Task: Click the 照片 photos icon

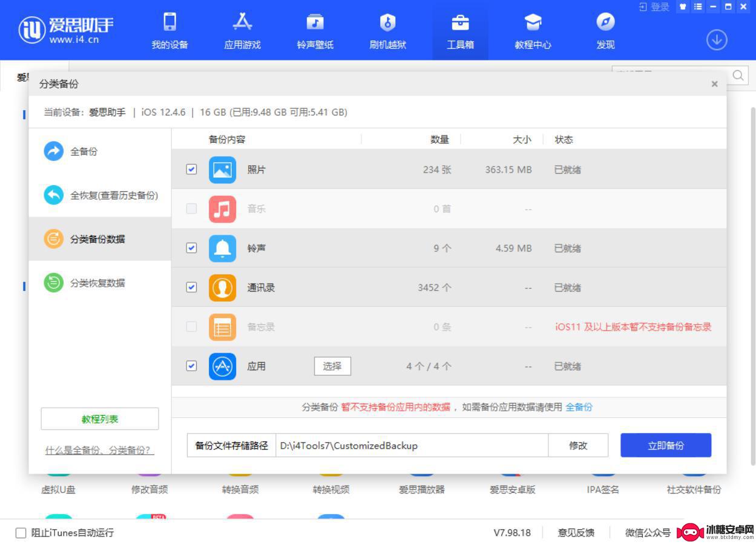Action: coord(222,170)
